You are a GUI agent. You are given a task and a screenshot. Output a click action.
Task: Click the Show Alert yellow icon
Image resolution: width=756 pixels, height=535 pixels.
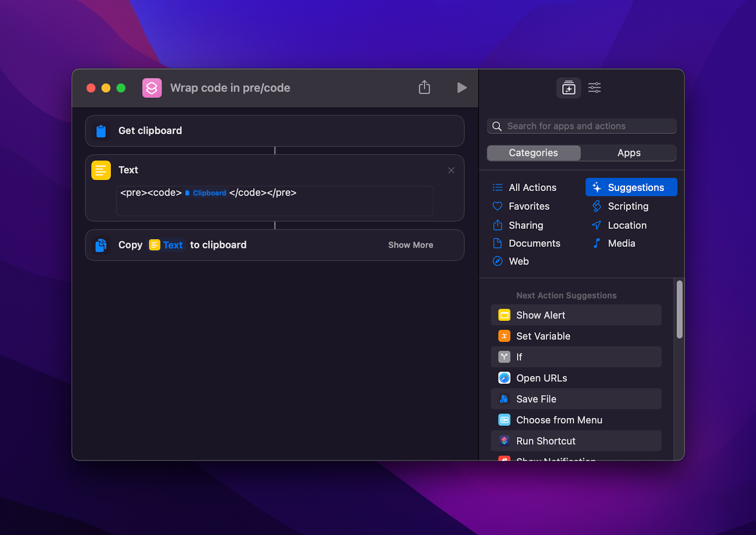coord(504,315)
